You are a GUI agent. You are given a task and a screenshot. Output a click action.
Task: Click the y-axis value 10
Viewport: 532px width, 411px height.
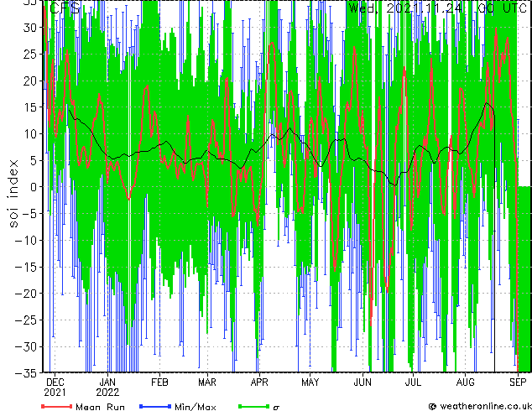coord(30,134)
